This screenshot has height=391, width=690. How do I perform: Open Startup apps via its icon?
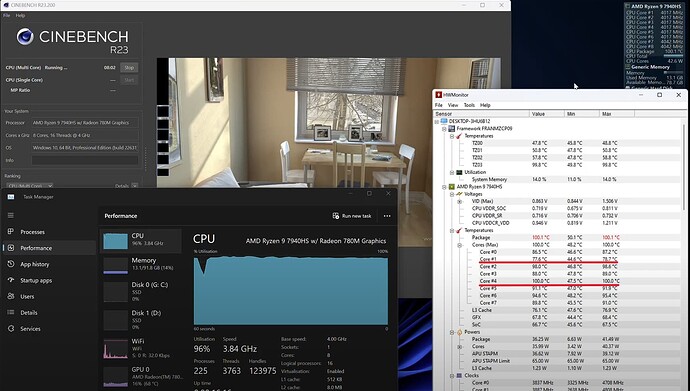(11, 280)
